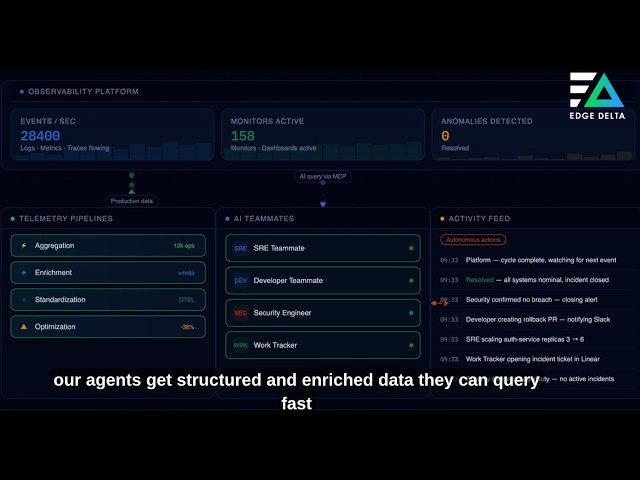This screenshot has height=480, width=640.
Task: Click the Activity Feed heading
Action: 479,218
